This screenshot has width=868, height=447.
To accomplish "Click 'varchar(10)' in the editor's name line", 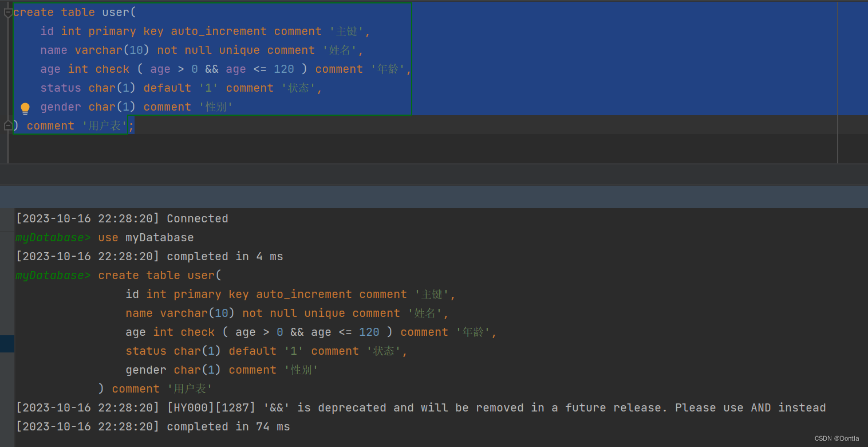I will click(x=112, y=50).
